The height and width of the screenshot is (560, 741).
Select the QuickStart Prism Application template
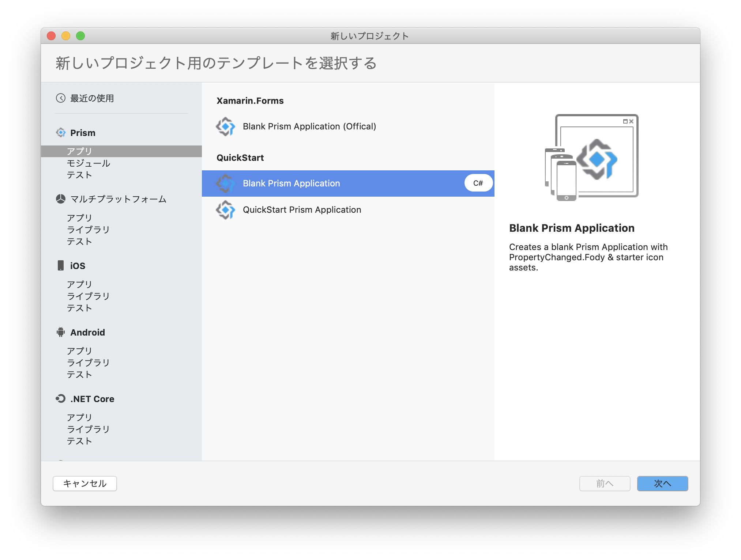pos(302,210)
